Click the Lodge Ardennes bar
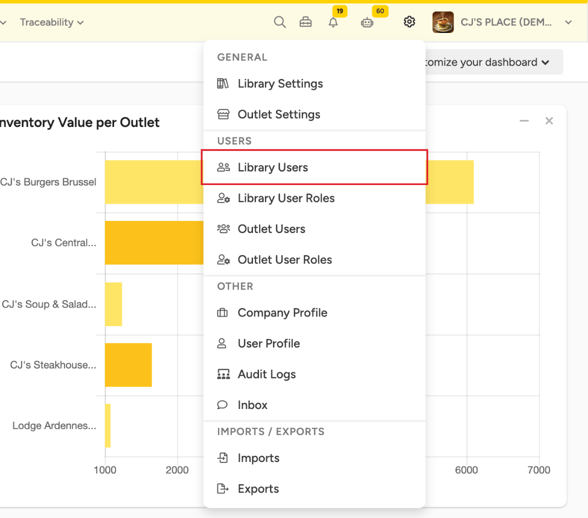 (x=108, y=426)
